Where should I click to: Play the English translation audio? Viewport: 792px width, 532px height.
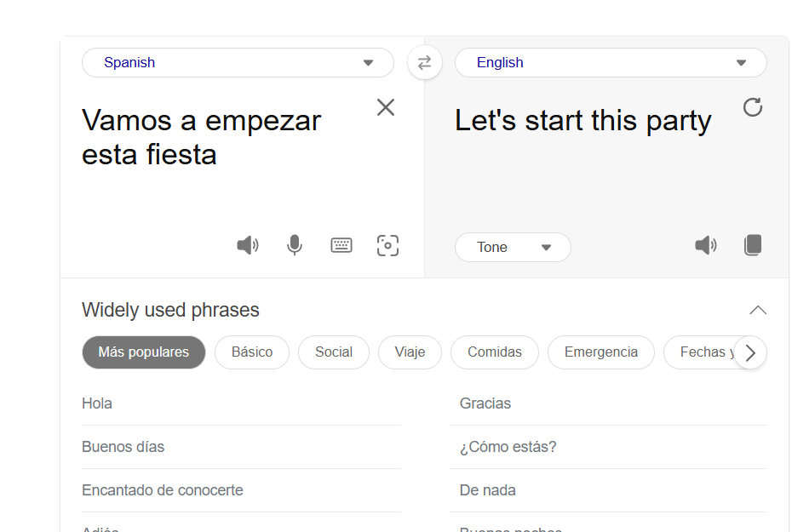[706, 246]
